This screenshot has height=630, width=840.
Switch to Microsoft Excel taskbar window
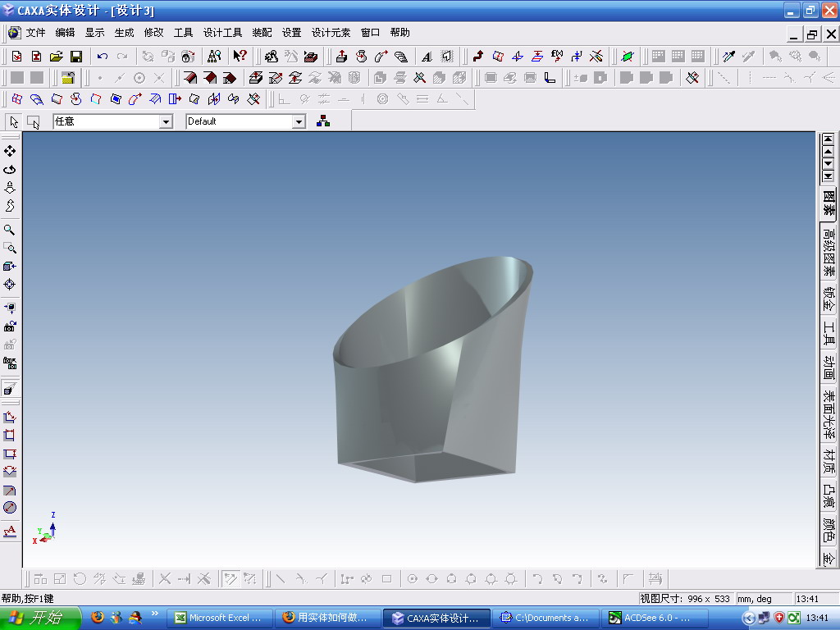coord(219,618)
